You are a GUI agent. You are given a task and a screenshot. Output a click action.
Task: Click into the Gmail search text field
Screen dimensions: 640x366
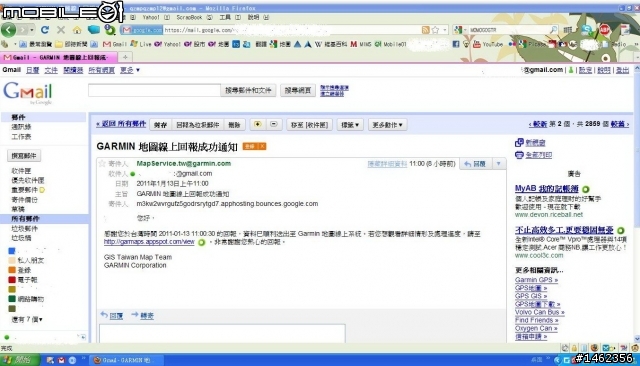pos(154,90)
